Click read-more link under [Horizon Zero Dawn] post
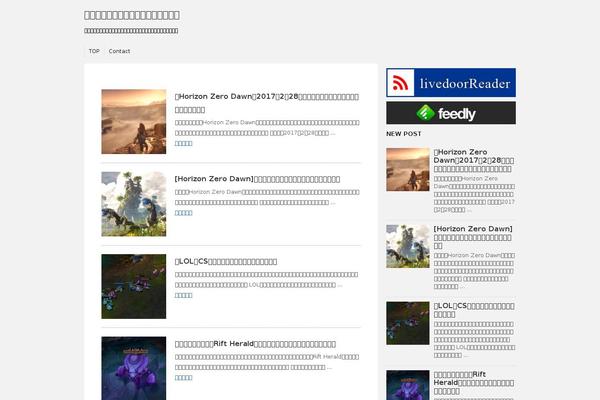 (183, 213)
